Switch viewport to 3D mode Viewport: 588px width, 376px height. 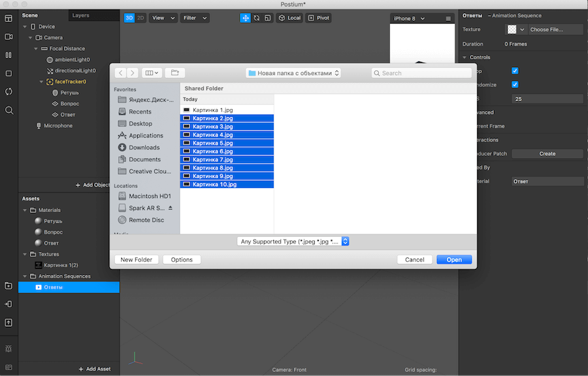[x=129, y=18]
